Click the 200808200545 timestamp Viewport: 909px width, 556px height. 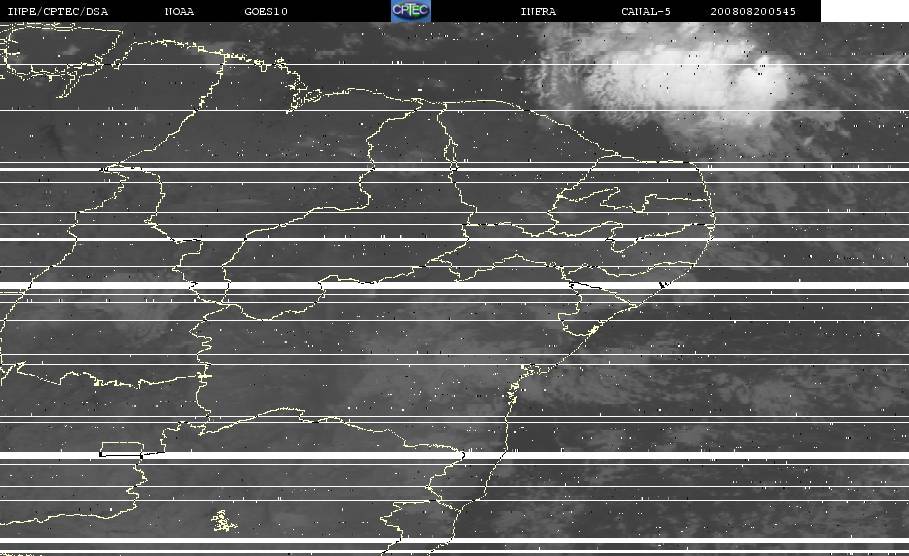pos(753,12)
